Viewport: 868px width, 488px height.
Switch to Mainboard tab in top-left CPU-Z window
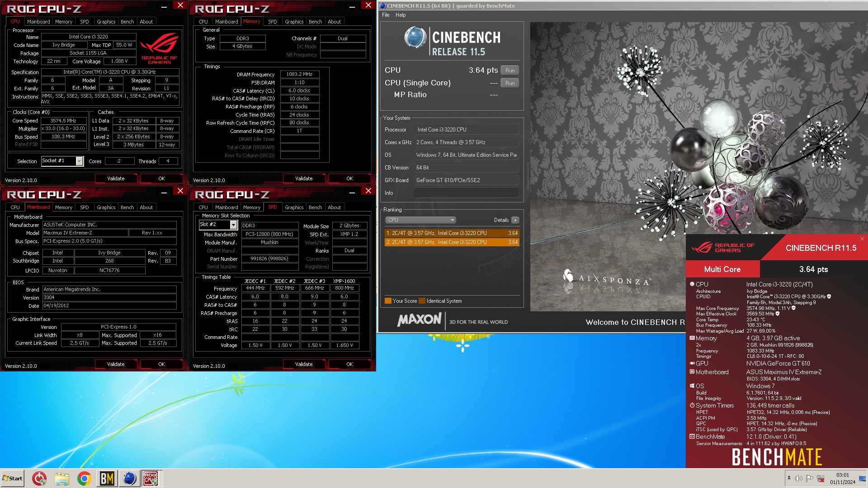click(x=38, y=22)
